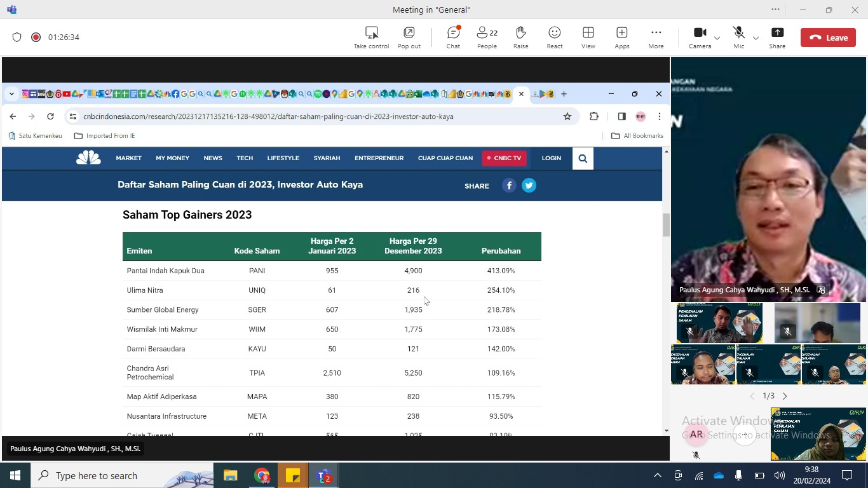868x488 pixels.
Task: Raise your hand in meeting
Action: [x=520, y=37]
